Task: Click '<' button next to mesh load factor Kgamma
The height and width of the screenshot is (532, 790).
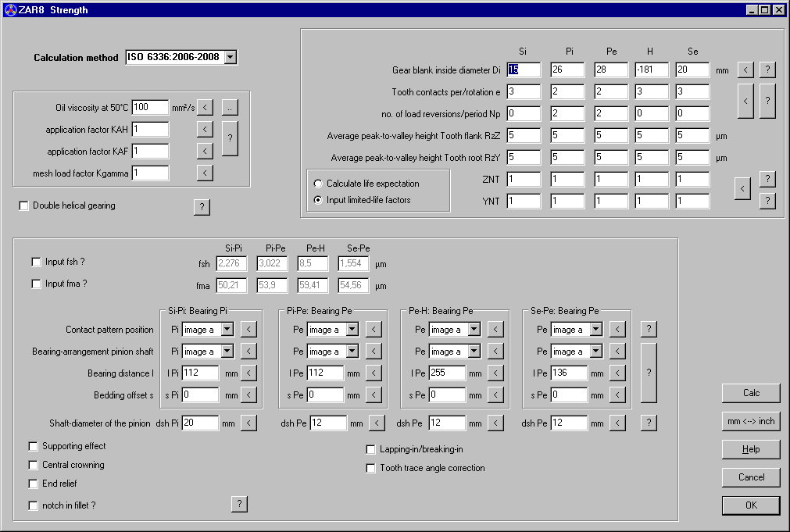Action: pos(205,173)
